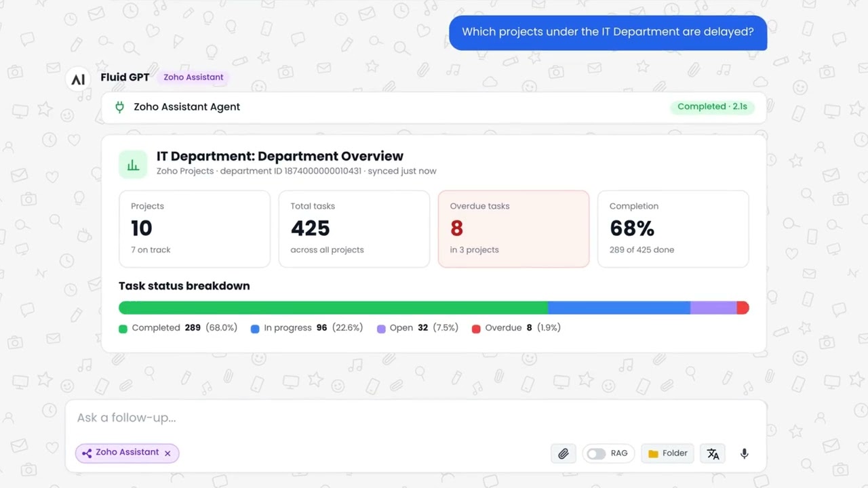Click the green department overview chart icon

coord(133,164)
